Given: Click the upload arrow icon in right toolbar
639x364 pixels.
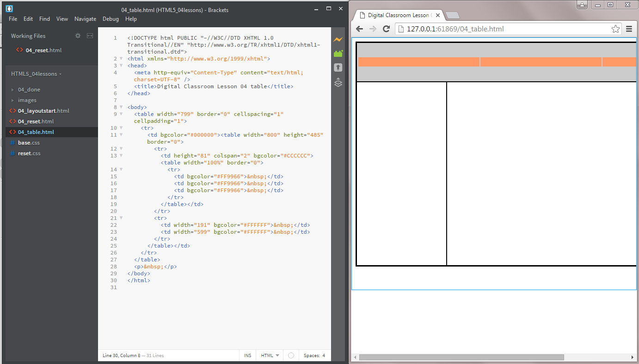Looking at the screenshot, I should tap(338, 67).
